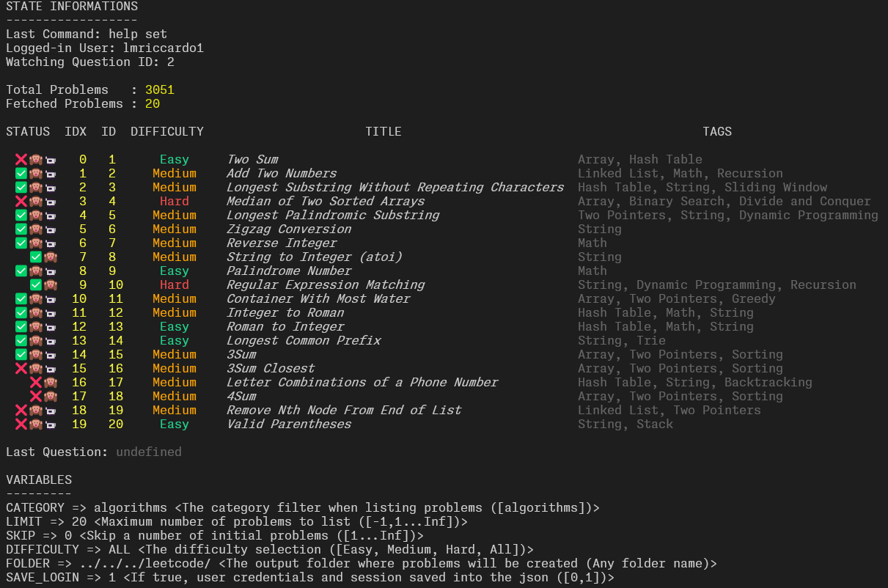888x588 pixels.
Task: Click the 'CATEGORY => algorithms' variable line
Action: coord(303,507)
